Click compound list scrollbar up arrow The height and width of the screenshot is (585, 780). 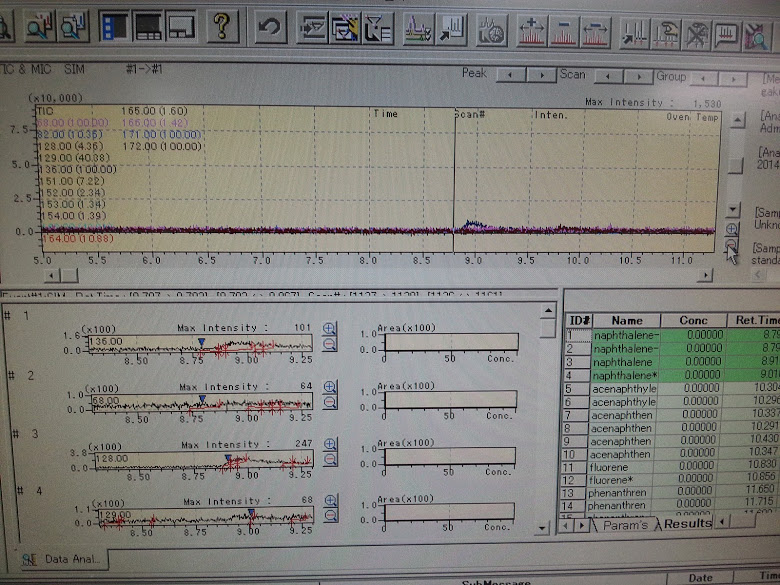(x=548, y=311)
